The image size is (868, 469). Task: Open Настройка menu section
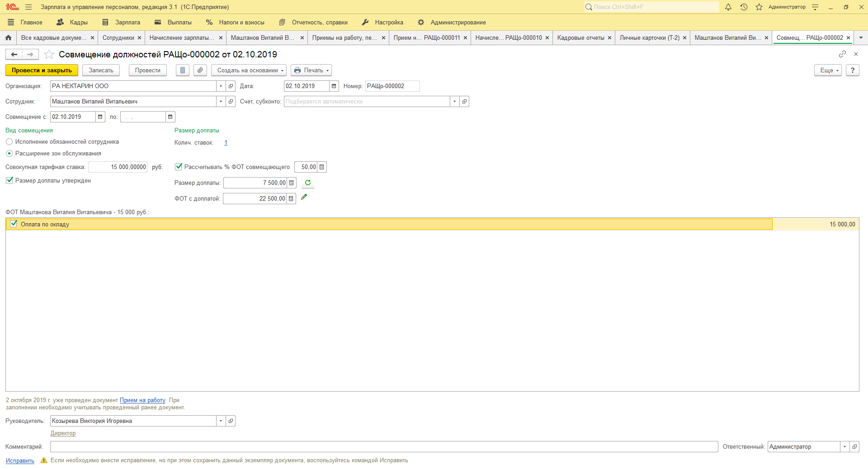click(382, 22)
